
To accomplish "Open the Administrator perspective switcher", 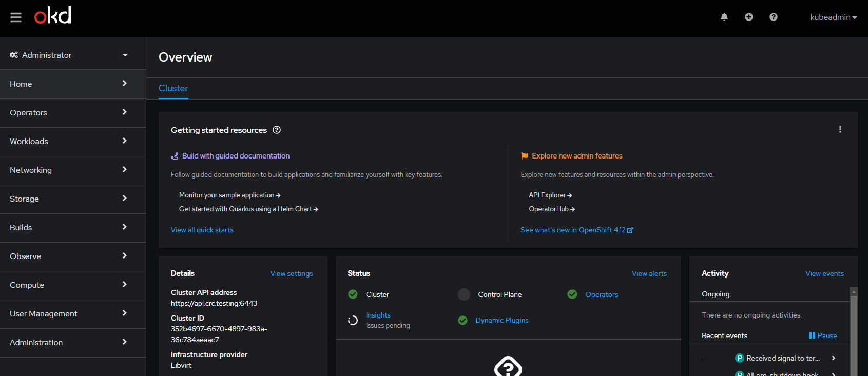I will click(x=69, y=55).
